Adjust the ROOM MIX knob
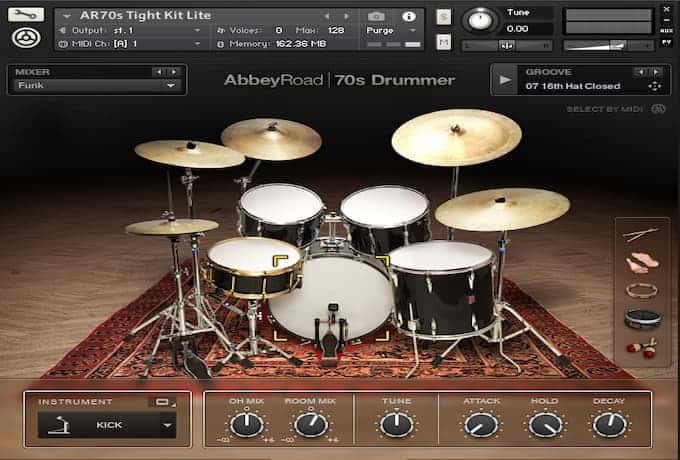 click(x=311, y=424)
